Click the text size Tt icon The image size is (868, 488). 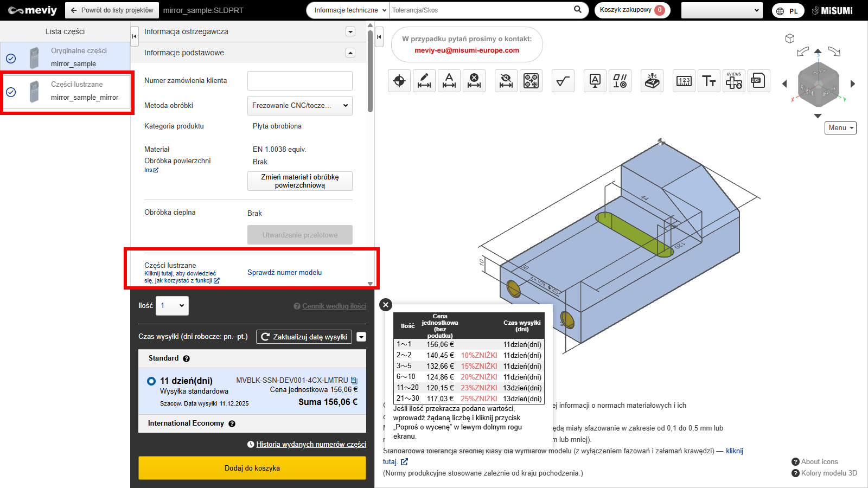[x=709, y=81]
